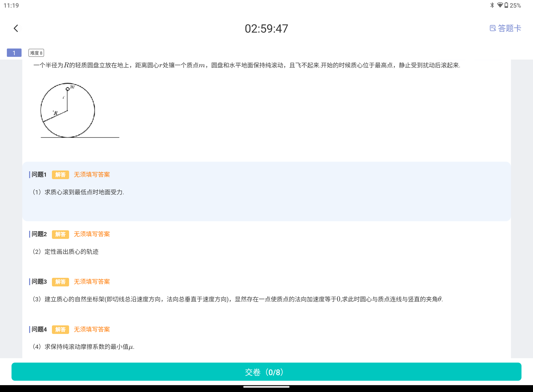
Task: Tap sub-question (2) 定性画出质心的轨迹
Action: pos(65,252)
